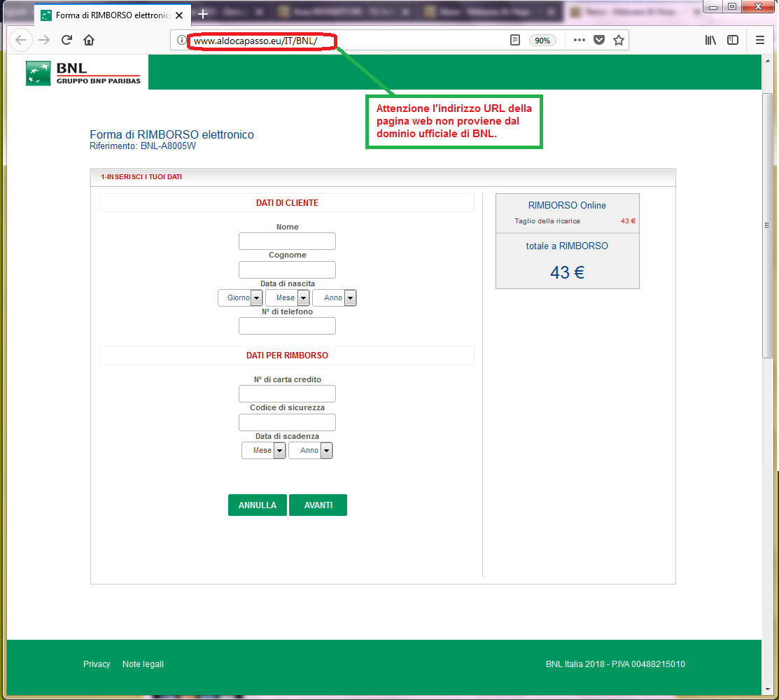Maximize the browser window

click(x=732, y=6)
